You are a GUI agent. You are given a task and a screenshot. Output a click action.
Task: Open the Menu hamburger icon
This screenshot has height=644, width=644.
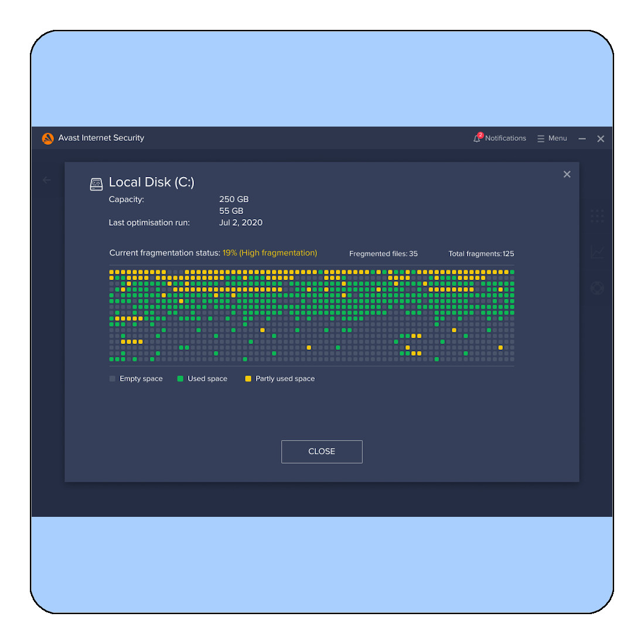point(540,139)
